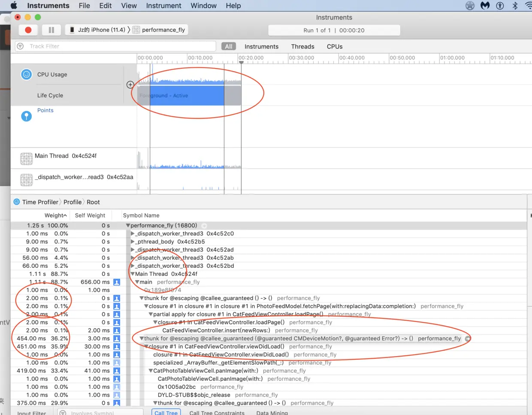Sort by the Self Weight column header
This screenshot has width=532, height=415.
tap(90, 215)
